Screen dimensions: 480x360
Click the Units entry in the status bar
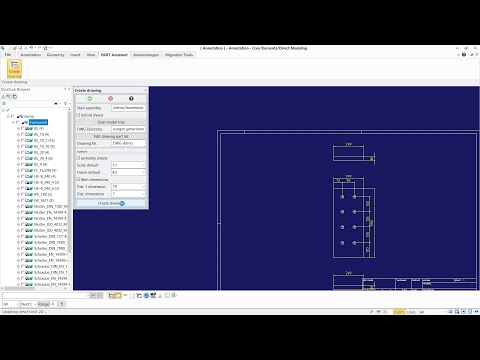(411, 312)
